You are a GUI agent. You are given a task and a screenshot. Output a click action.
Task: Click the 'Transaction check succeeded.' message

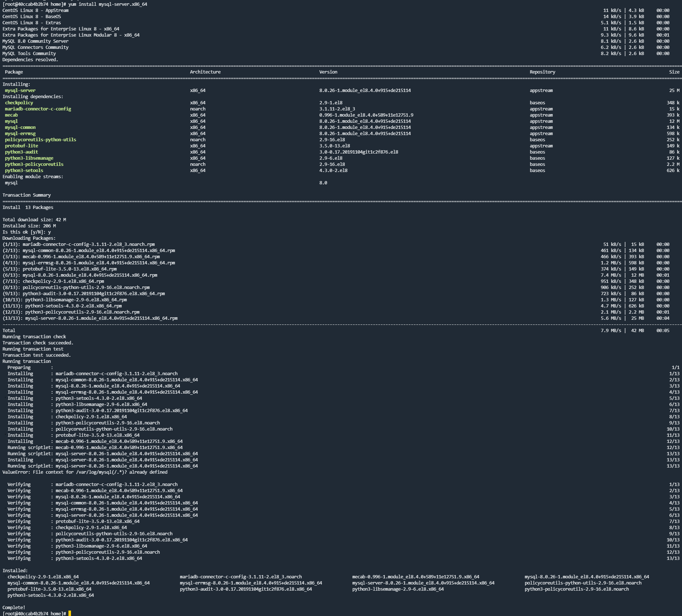click(x=38, y=343)
